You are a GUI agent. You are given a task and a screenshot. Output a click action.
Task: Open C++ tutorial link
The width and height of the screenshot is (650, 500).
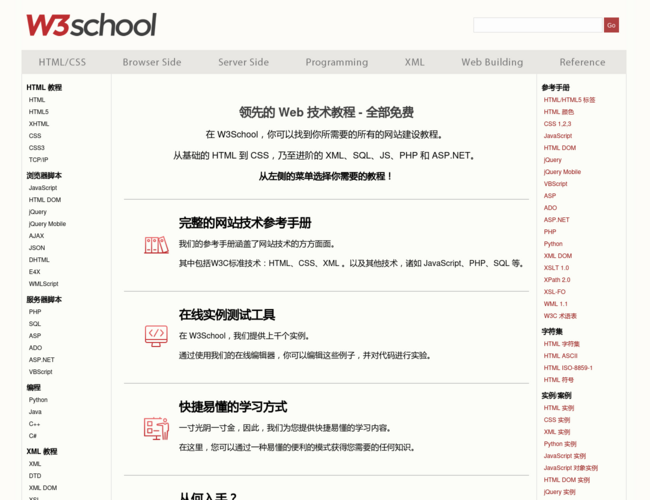(34, 424)
